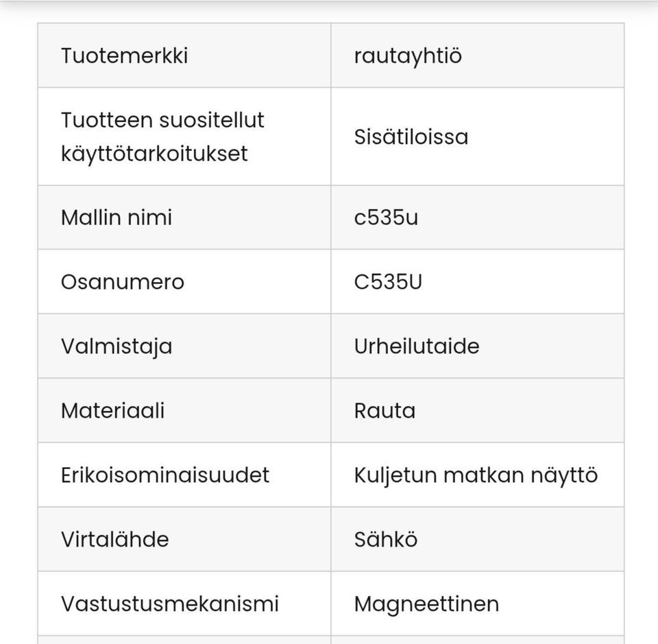Click the partially visible left cell below Vastustusmekanismi

(x=184, y=639)
